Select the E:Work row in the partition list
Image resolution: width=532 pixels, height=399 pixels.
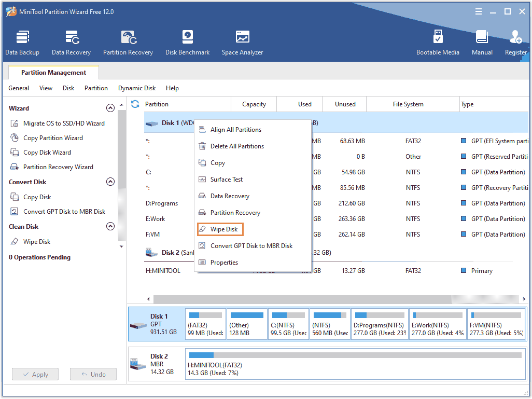pyautogui.click(x=337, y=219)
